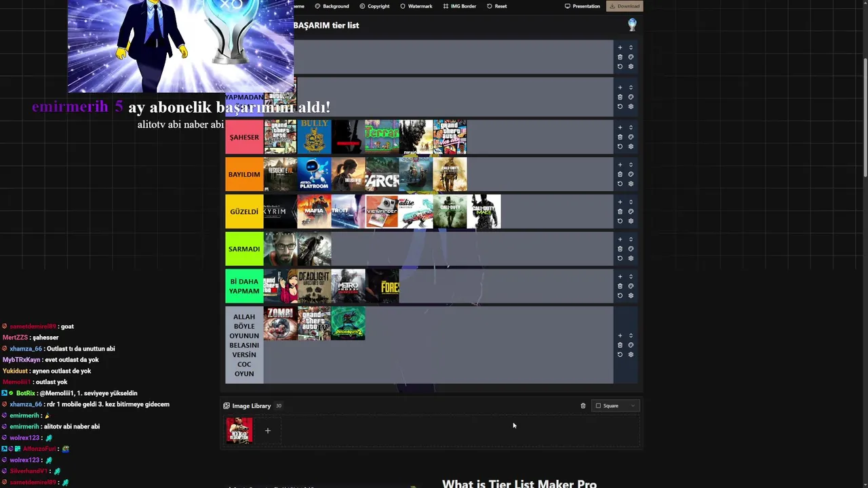This screenshot has height=488, width=868.
Task: Select the Terraria game thumbnail
Action: 382,137
